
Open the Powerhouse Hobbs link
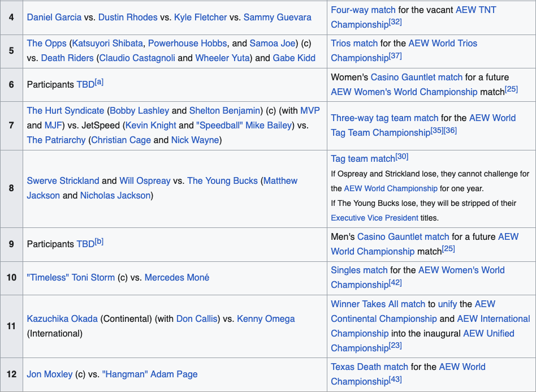click(x=187, y=44)
